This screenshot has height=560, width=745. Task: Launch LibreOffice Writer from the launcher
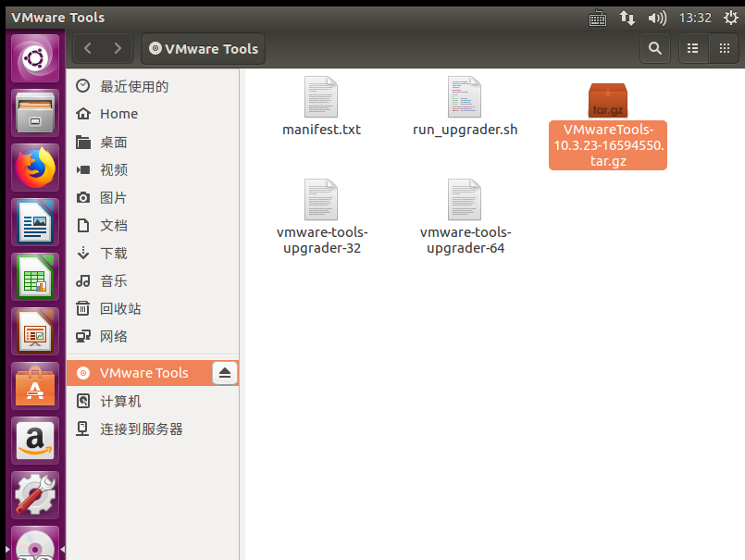click(x=35, y=222)
